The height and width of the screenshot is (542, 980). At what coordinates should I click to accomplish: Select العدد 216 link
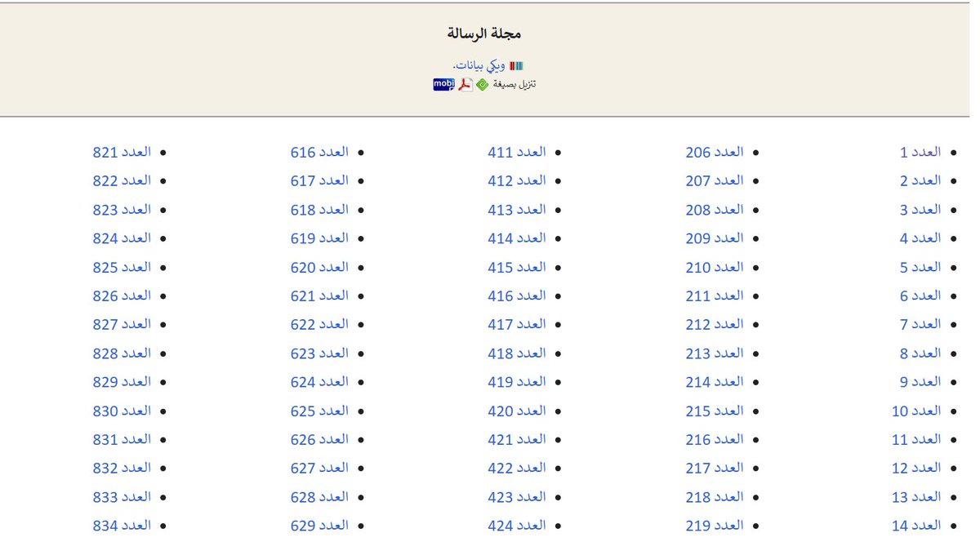pos(715,439)
